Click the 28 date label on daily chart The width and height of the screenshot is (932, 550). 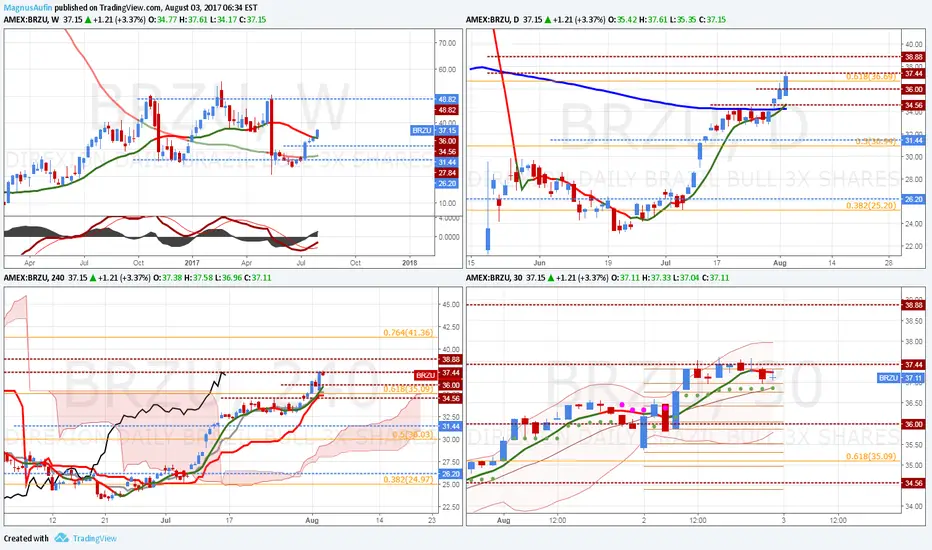(x=889, y=262)
